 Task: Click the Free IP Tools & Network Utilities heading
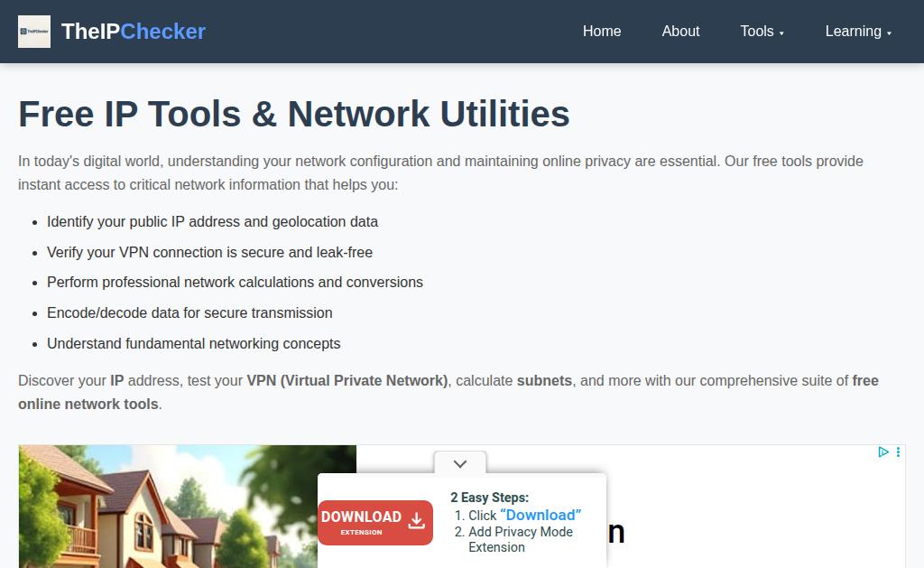pyautogui.click(x=294, y=115)
